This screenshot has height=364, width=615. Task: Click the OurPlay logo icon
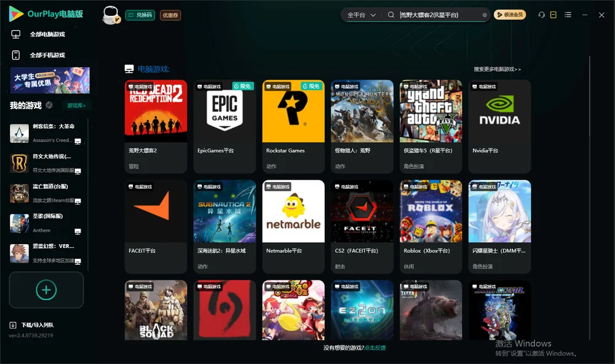pos(16,14)
